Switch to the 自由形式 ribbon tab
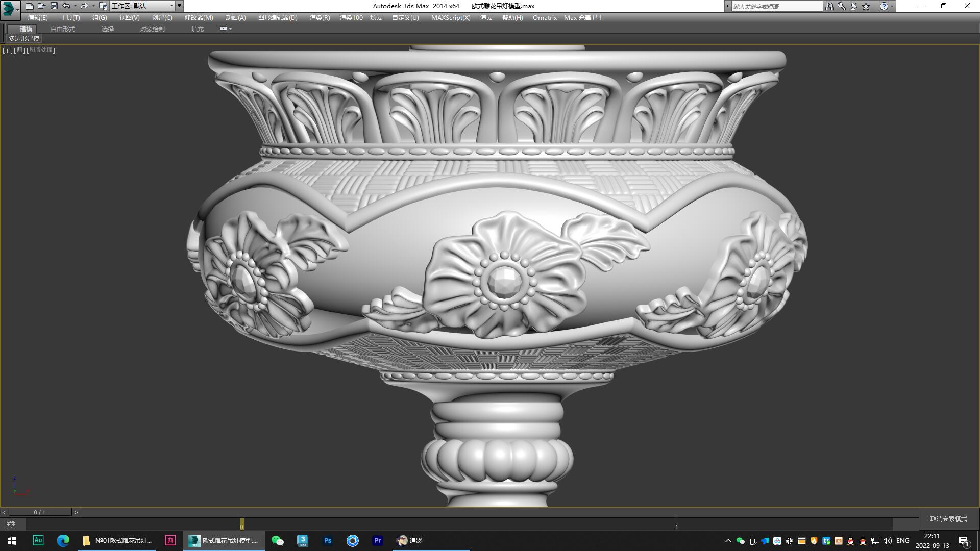 (x=62, y=29)
